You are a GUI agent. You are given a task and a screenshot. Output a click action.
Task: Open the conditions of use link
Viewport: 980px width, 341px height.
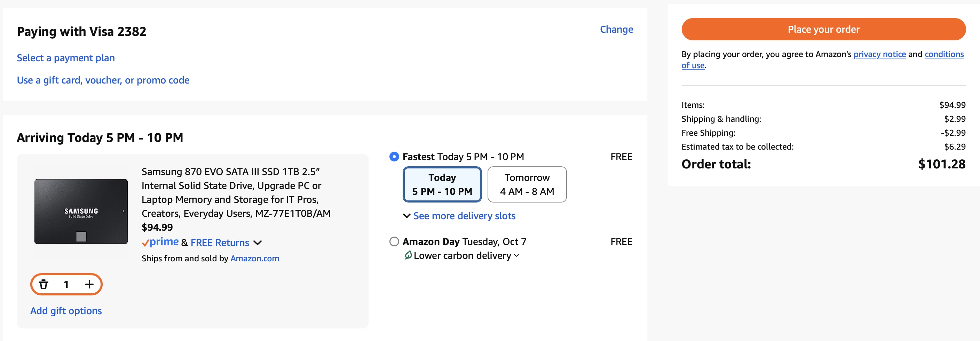[944, 54]
